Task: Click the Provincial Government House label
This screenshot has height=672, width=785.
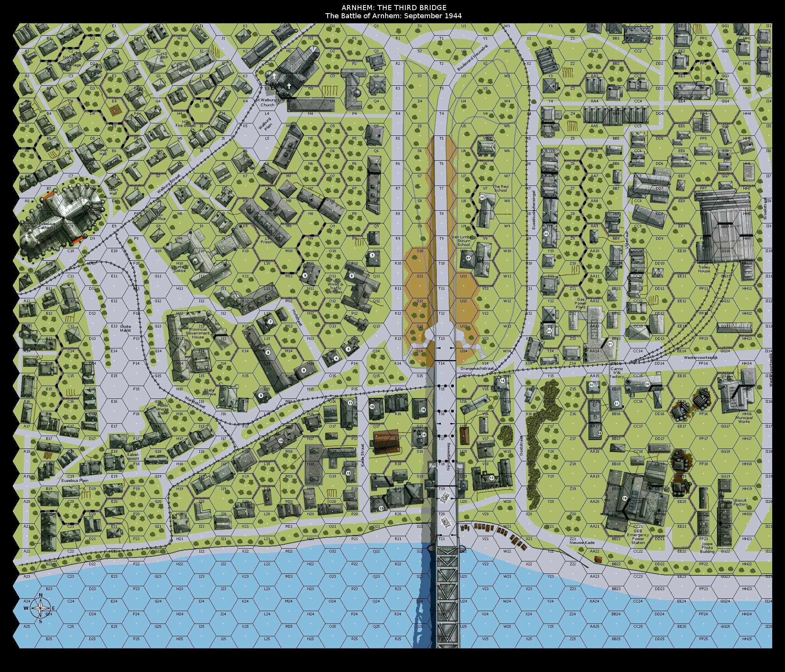Action: 198,333
